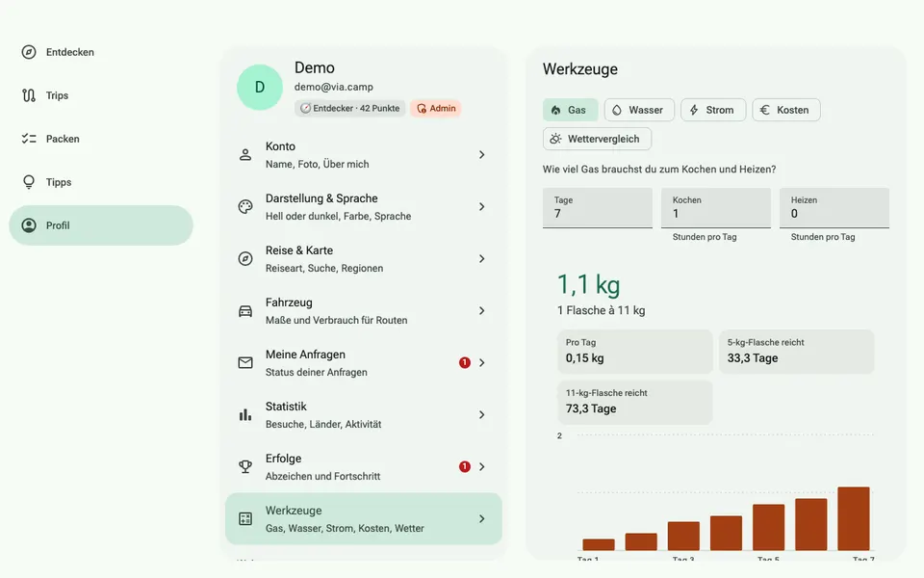Click the Trips route icon
Screen dimensions: 924x578
tap(29, 95)
